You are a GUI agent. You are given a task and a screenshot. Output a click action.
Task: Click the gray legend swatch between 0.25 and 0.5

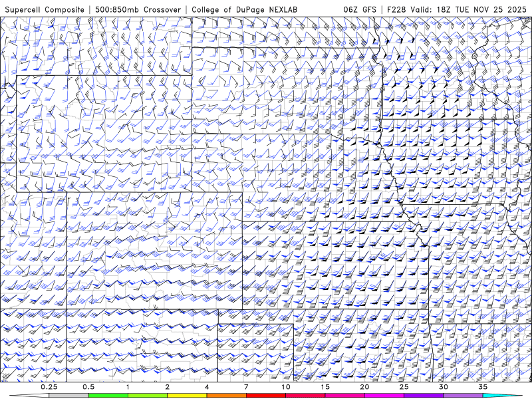click(69, 396)
